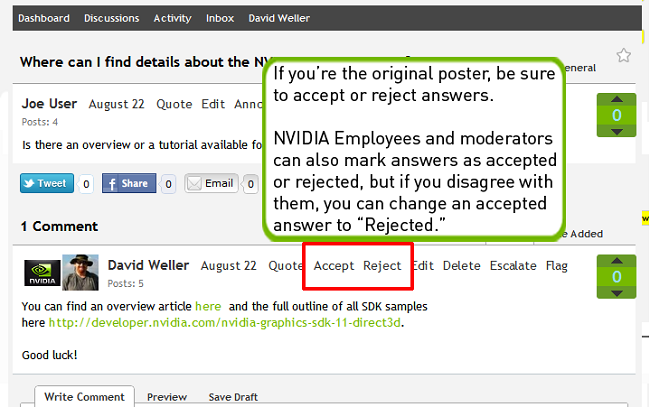
Task: Reject David Weller's answer
Action: [382, 266]
